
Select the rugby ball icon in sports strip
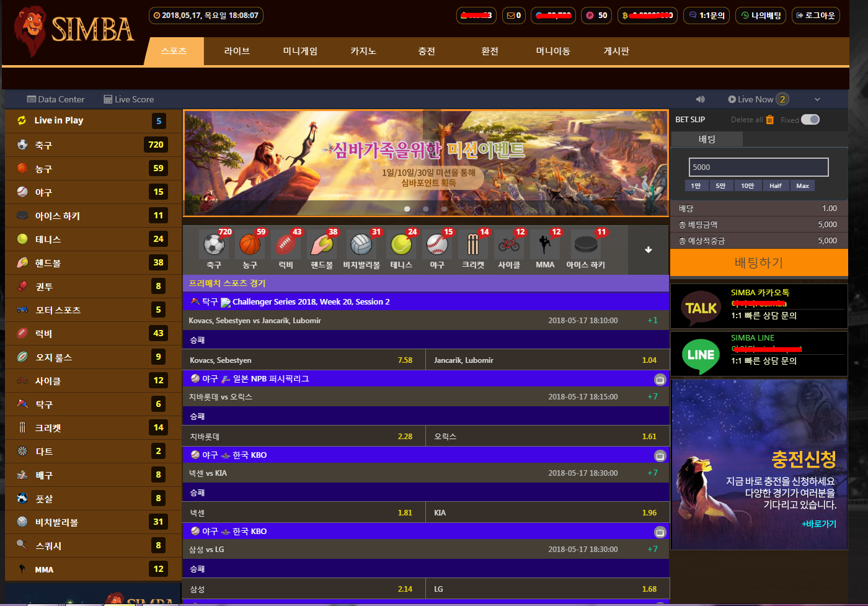[x=286, y=244]
